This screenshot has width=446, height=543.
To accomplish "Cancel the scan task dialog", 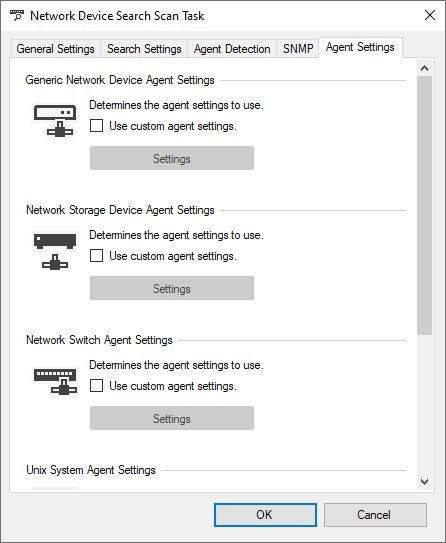I will [375, 515].
